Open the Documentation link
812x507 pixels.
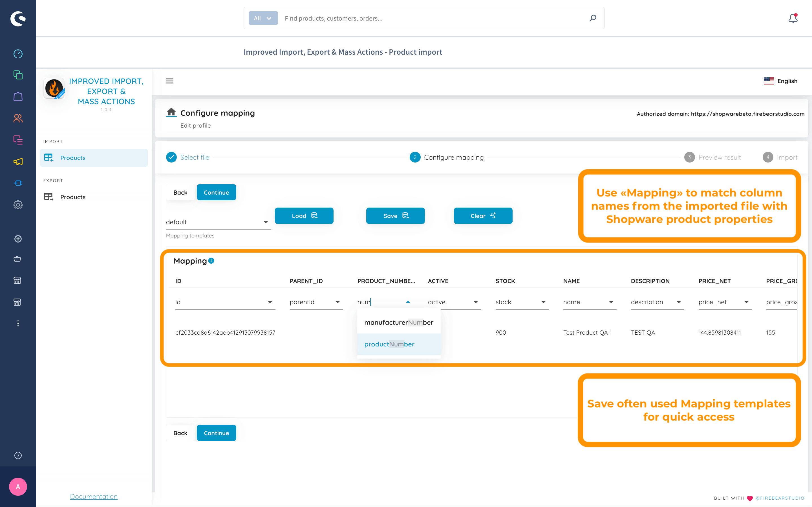click(x=94, y=496)
